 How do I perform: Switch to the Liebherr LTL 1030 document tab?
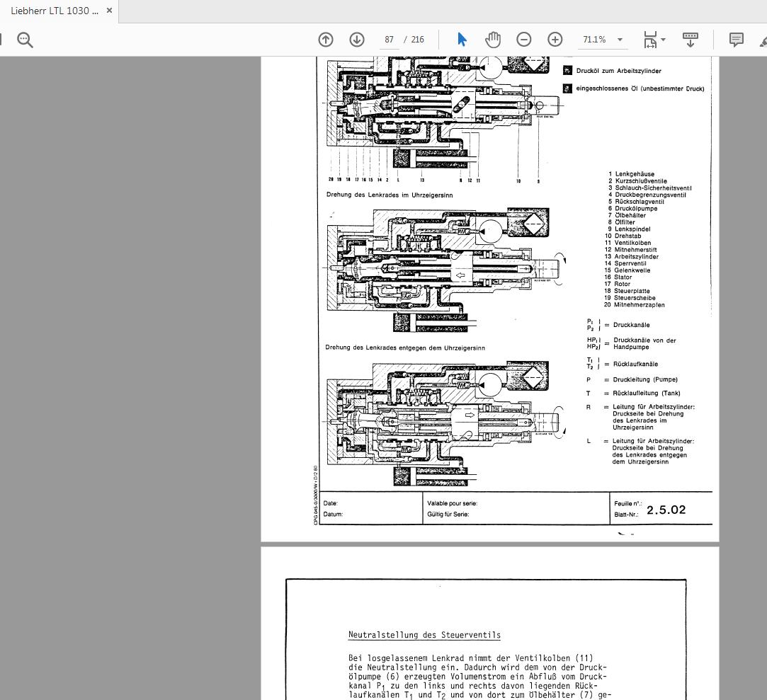click(55, 11)
